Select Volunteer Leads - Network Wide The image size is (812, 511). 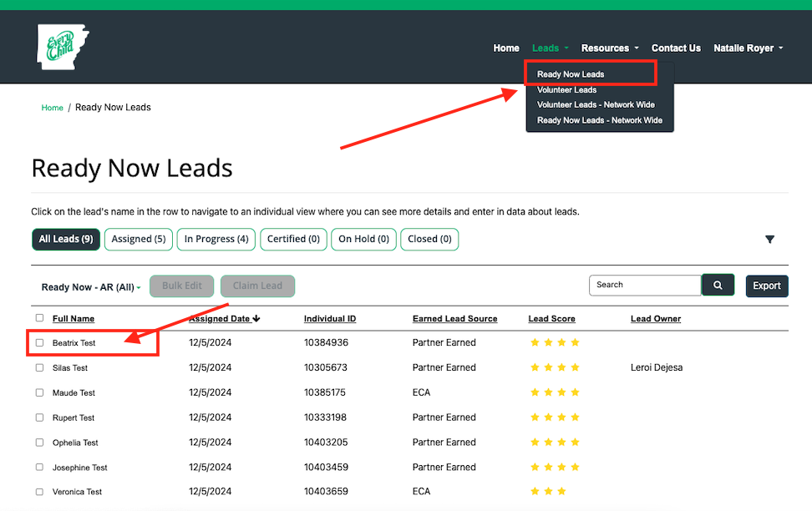pyautogui.click(x=596, y=104)
